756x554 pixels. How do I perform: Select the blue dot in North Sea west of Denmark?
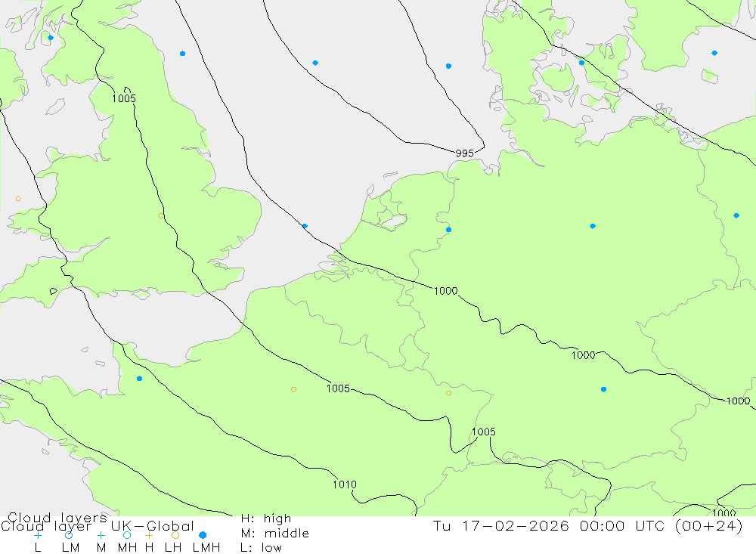pos(448,66)
